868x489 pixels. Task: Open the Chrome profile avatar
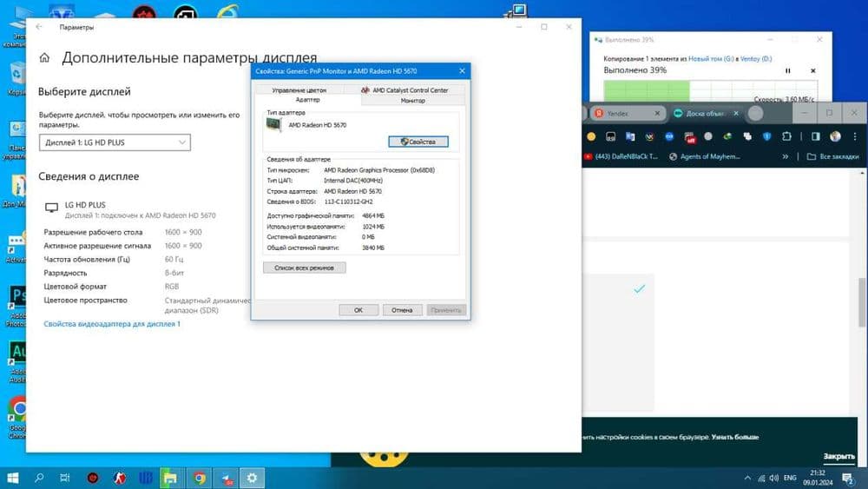click(x=835, y=136)
